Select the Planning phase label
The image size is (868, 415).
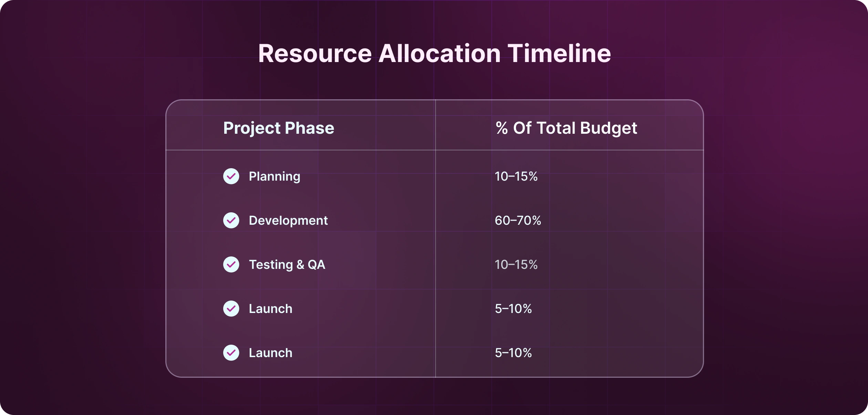click(275, 176)
